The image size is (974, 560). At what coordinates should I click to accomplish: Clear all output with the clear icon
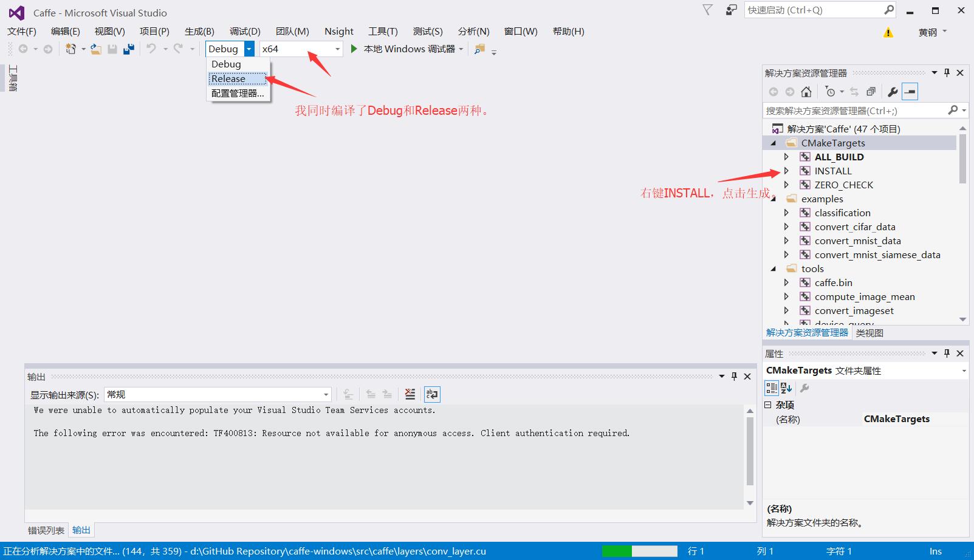410,394
